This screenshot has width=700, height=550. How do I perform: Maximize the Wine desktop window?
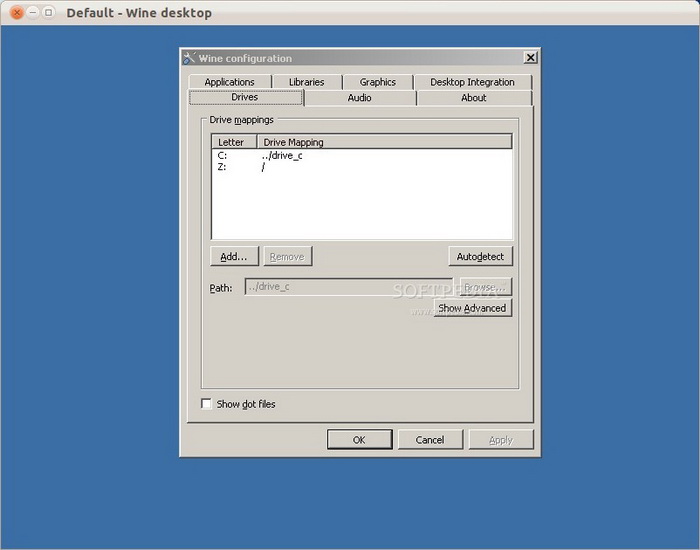point(48,12)
